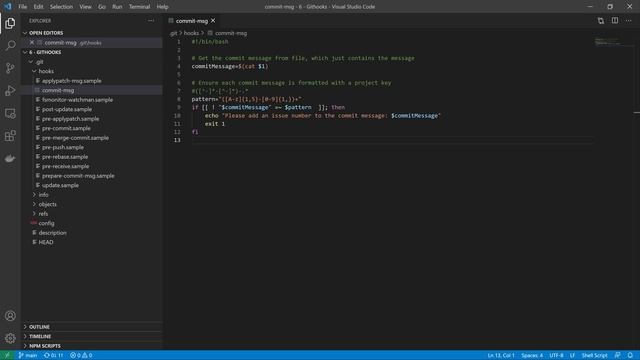This screenshot has height=360, width=640.
Task: Expand the refs folder
Action: click(x=34, y=213)
